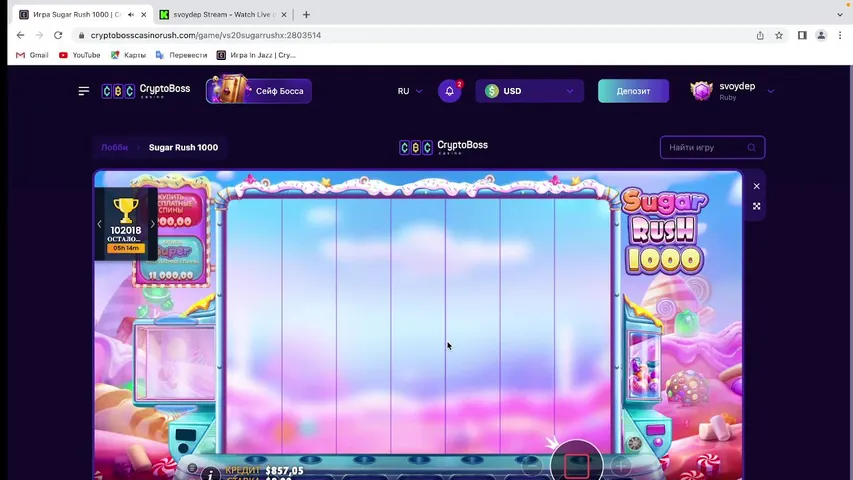853x480 pixels.
Task: Close the Sugar Rush game panel
Action: 756,186
